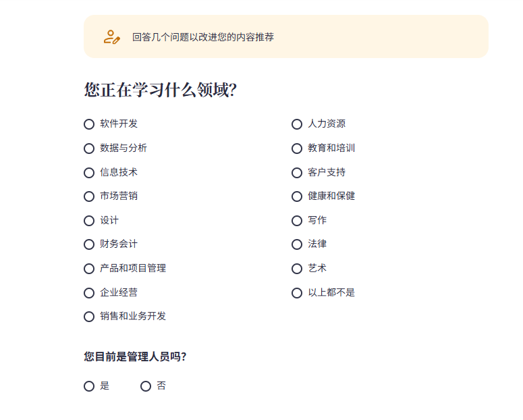523x420 pixels.
Task: Select the 软件开发 radio option
Action: click(x=89, y=124)
